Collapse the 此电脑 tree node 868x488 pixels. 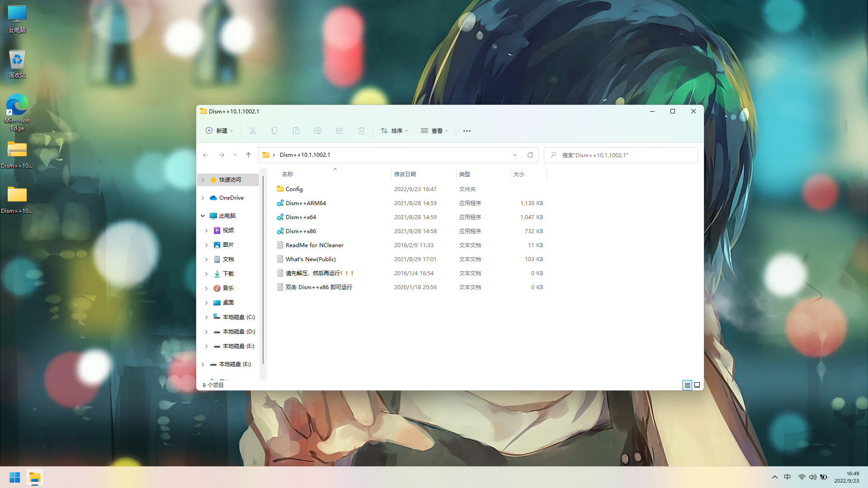tap(203, 216)
